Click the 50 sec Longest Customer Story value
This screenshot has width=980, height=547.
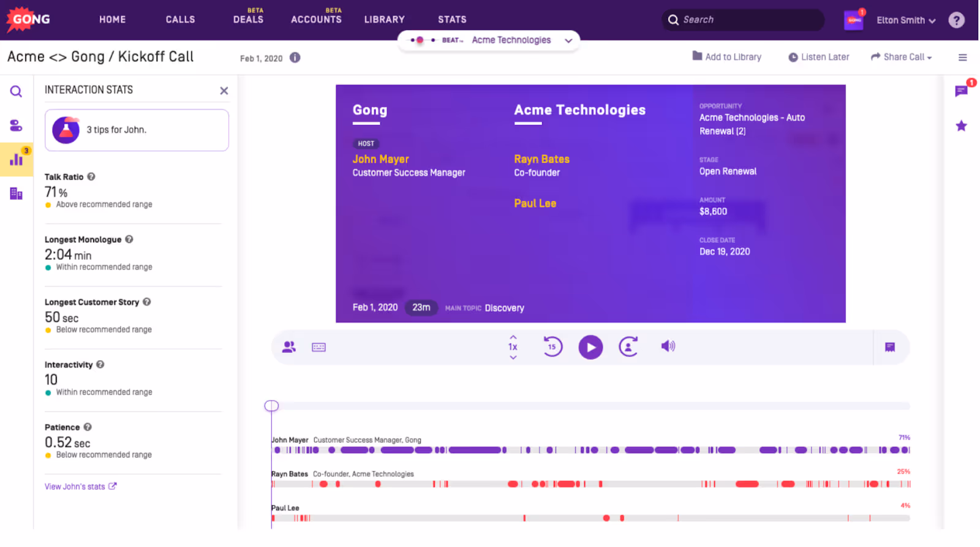62,317
